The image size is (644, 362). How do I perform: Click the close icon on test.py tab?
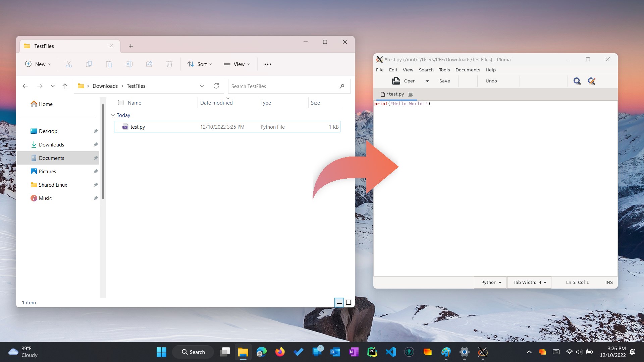pos(411,94)
